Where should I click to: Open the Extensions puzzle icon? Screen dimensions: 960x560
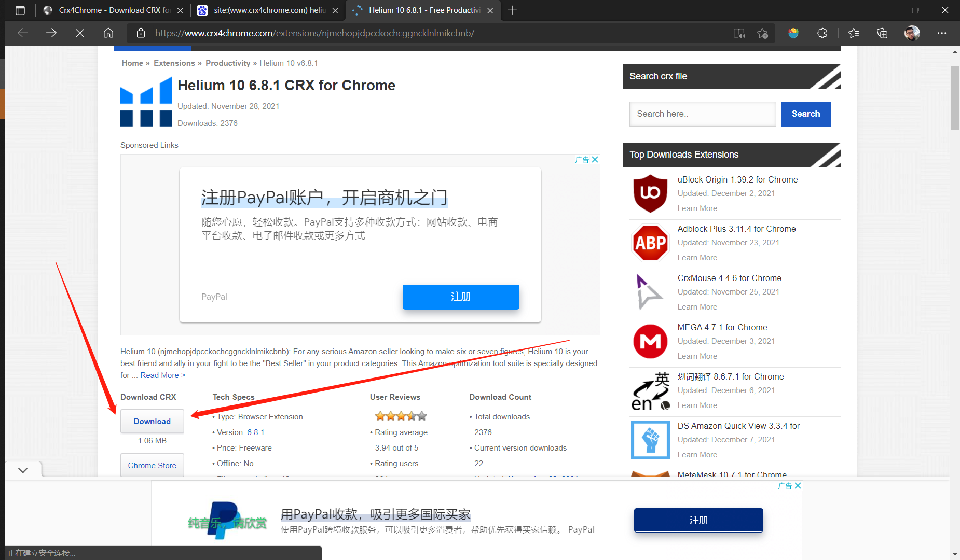point(822,33)
